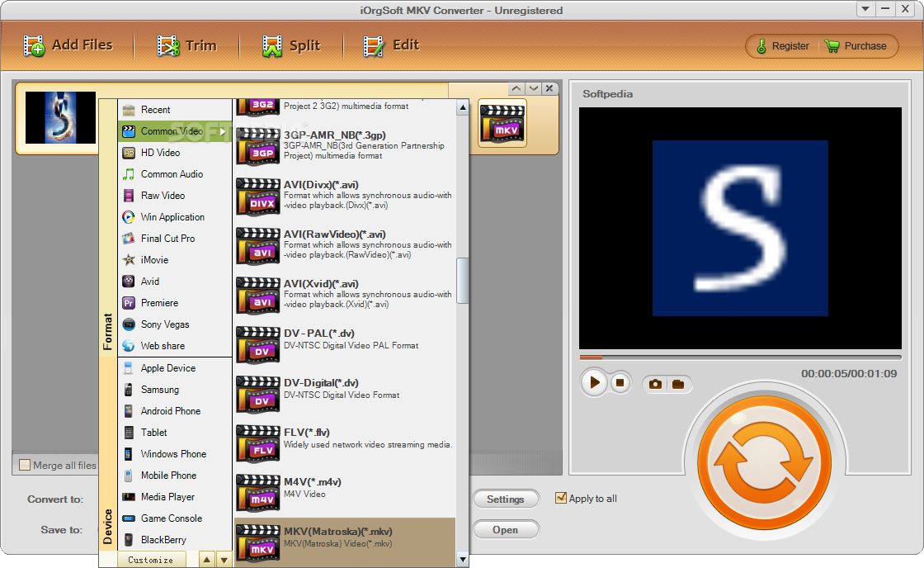Choose the DV-PAL(*.dv) format

[346, 344]
